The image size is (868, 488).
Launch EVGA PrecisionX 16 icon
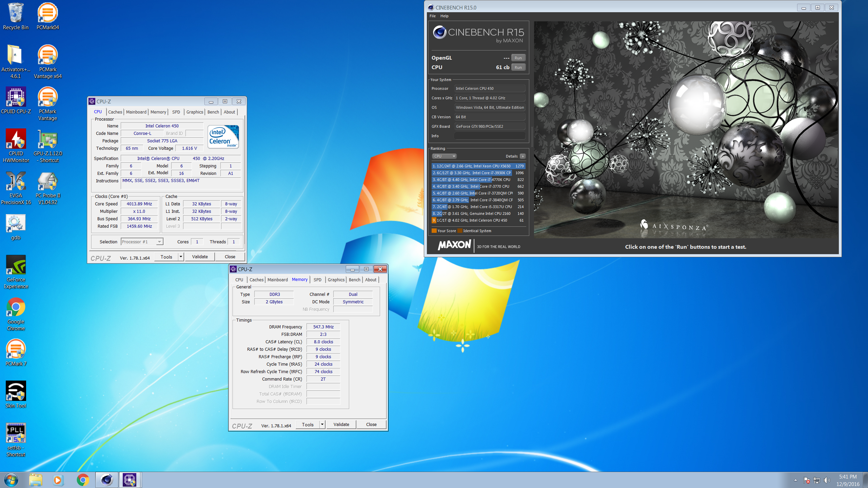click(x=16, y=188)
